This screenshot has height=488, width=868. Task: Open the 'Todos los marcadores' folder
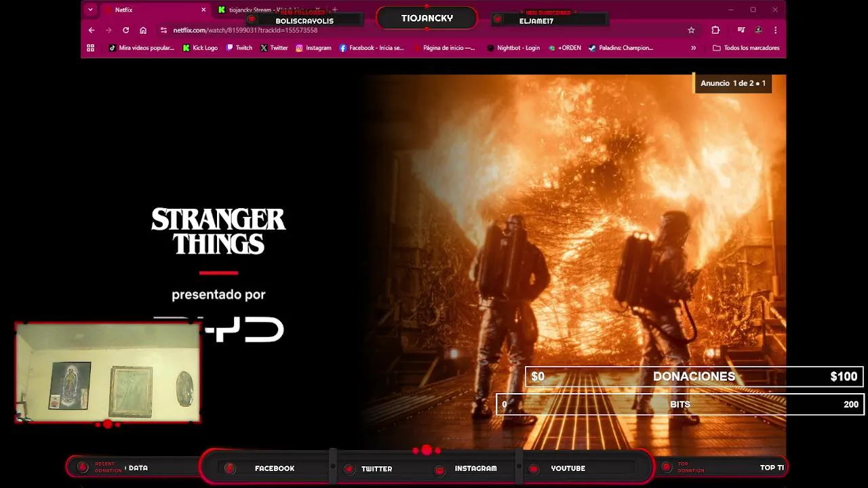point(746,48)
